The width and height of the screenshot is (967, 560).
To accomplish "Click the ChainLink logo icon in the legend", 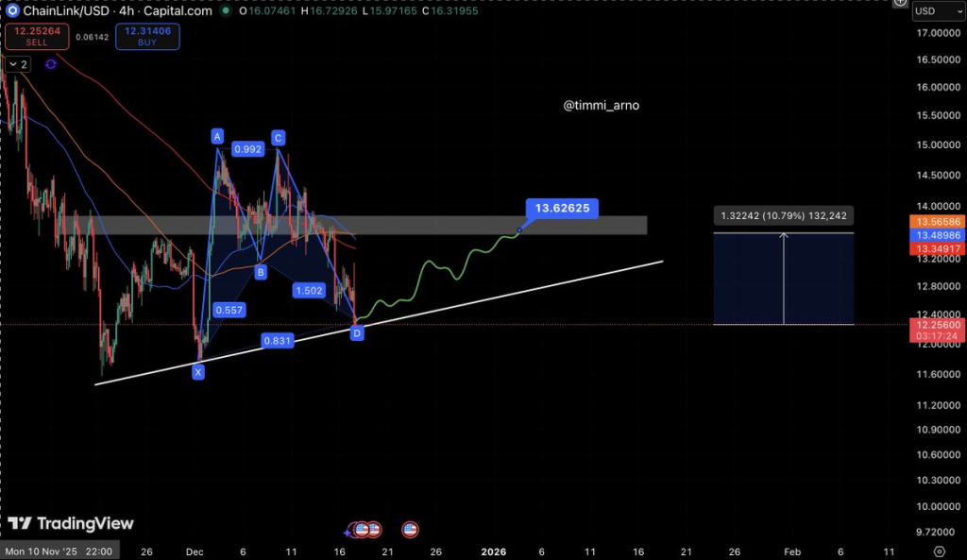I will point(13,10).
